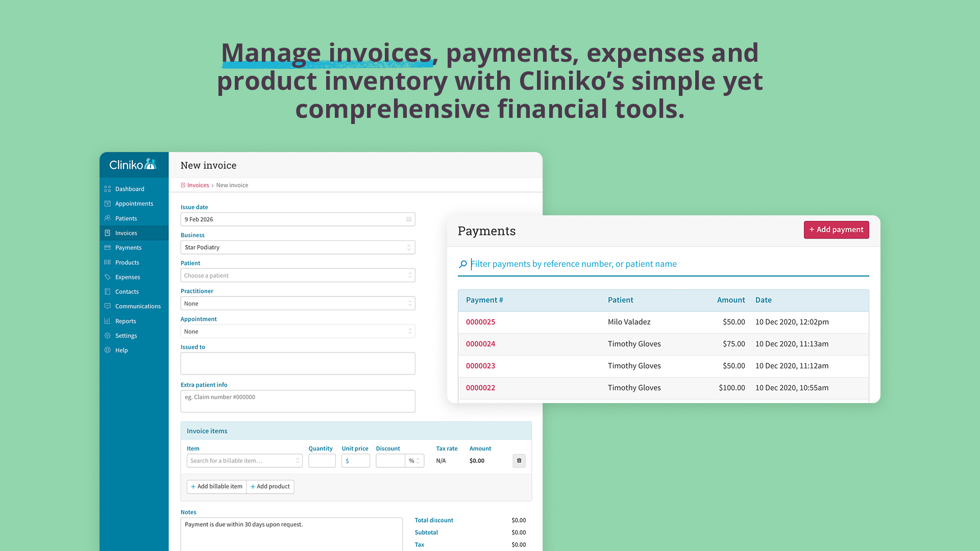
Task: Click the Communications chat icon in sidebar
Action: click(107, 306)
